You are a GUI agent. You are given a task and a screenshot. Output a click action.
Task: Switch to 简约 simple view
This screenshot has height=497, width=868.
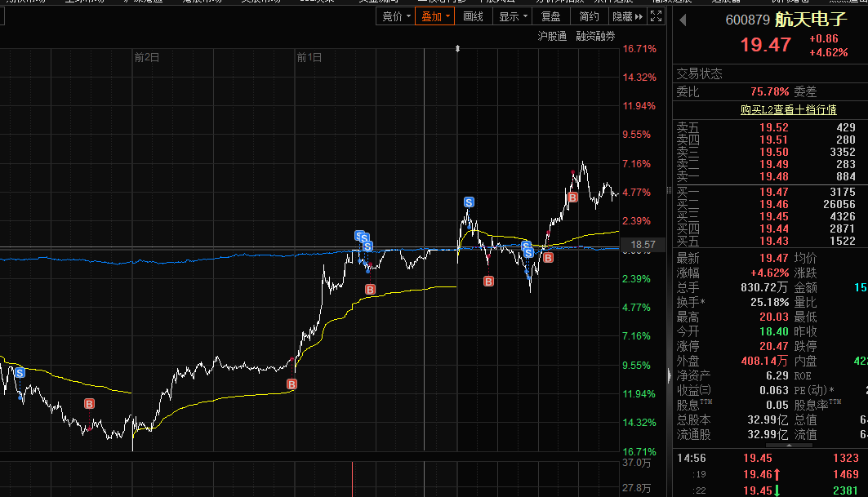click(x=589, y=16)
